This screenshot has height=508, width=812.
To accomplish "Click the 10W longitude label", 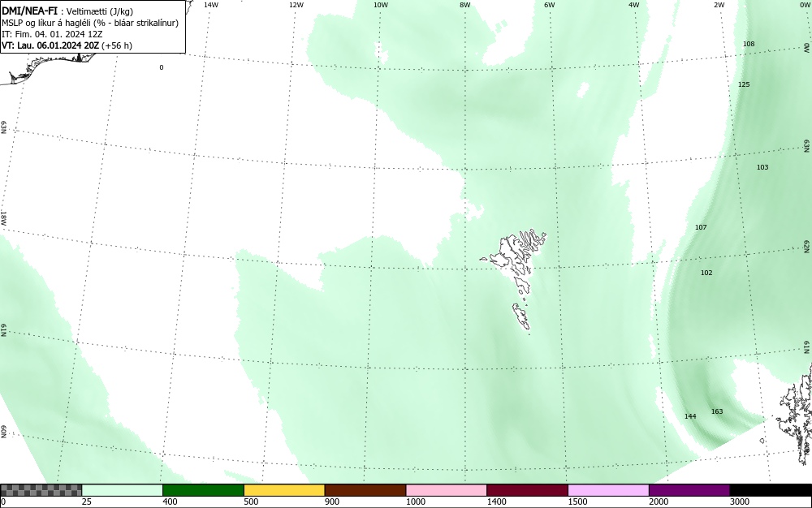I will click(381, 5).
